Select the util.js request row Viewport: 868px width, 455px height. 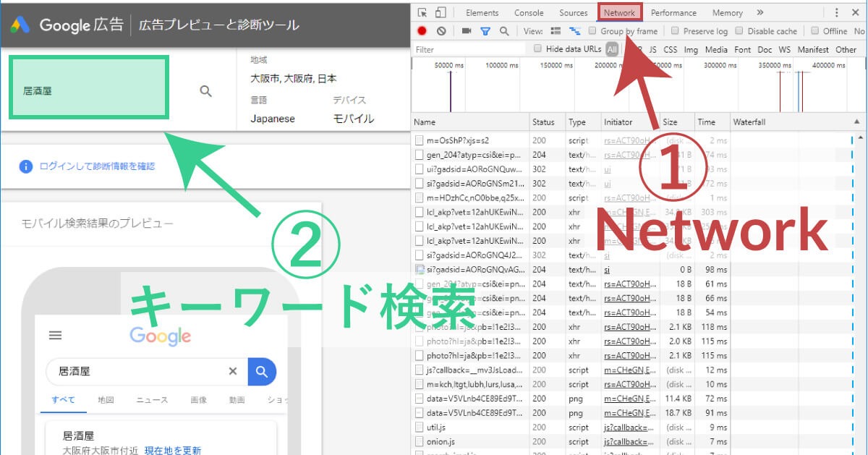click(x=639, y=428)
